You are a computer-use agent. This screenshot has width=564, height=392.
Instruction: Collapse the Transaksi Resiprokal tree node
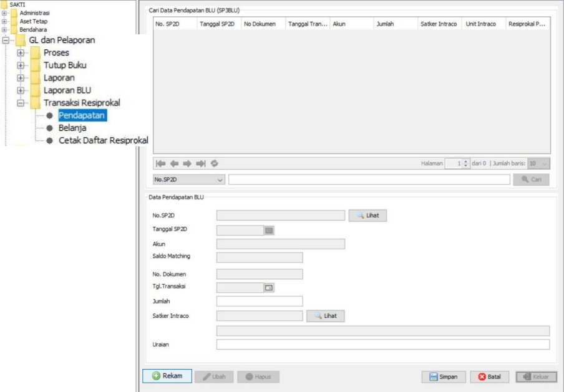point(21,103)
